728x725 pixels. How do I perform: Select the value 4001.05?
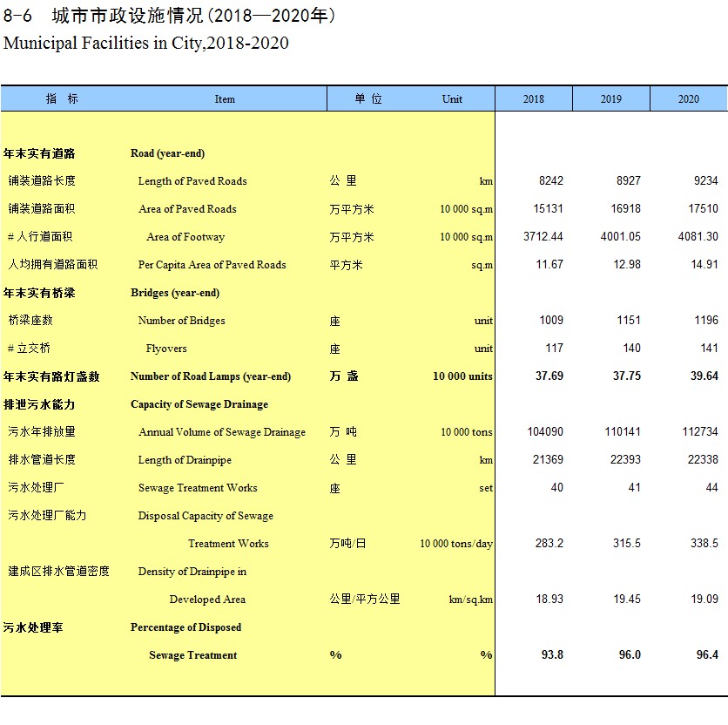point(621,236)
